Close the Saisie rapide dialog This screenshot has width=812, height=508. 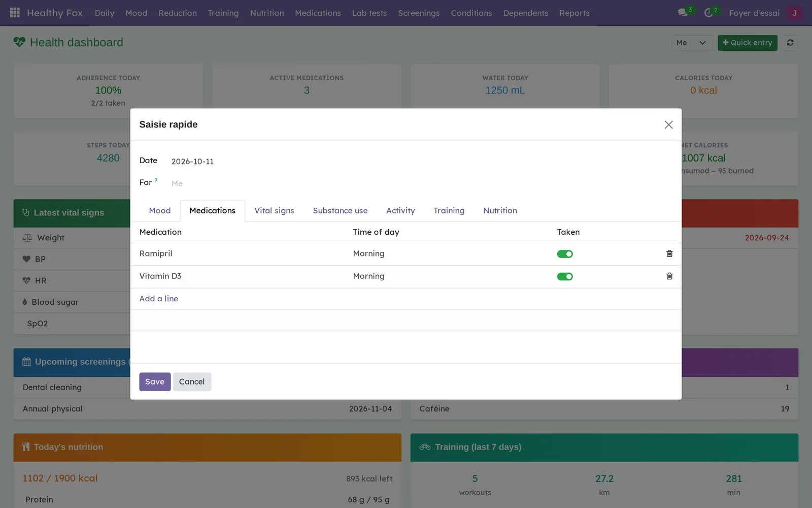click(x=668, y=125)
